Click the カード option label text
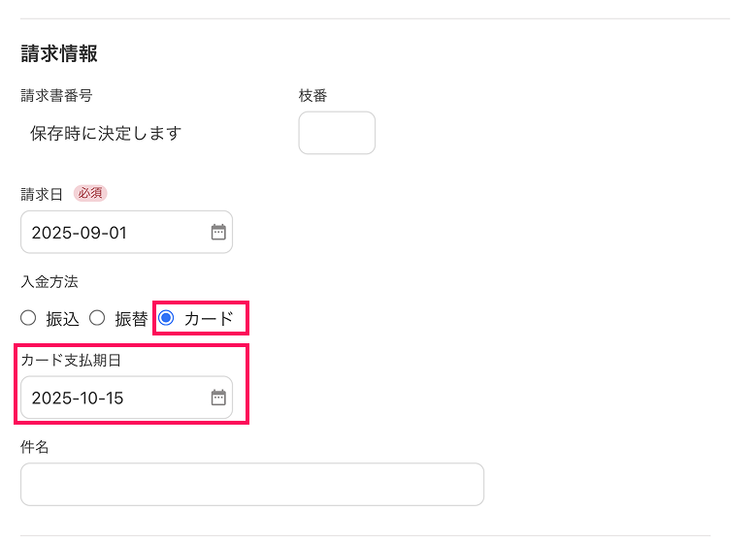This screenshot has height=542, width=756. click(x=209, y=319)
